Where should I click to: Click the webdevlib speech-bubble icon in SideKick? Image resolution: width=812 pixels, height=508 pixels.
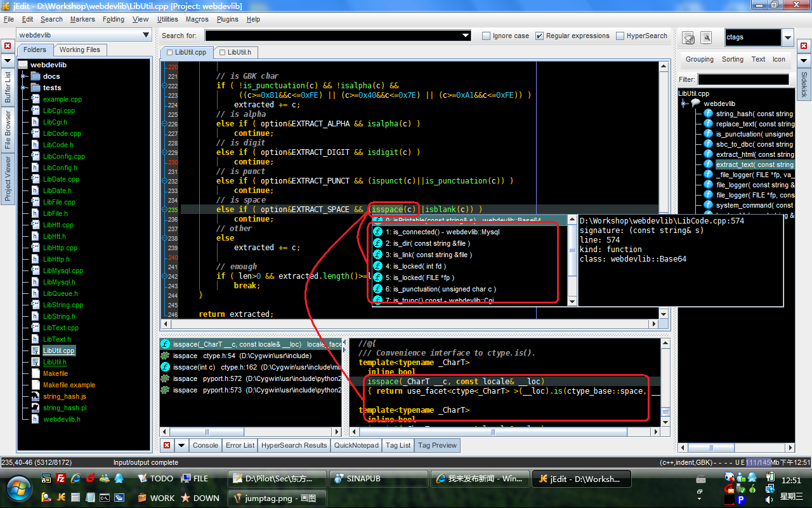(695, 104)
